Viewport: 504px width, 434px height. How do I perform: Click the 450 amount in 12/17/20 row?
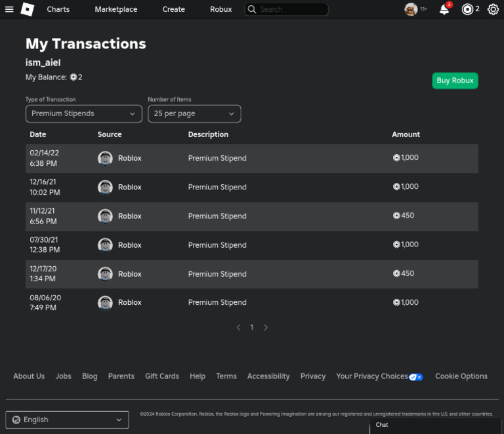[404, 273]
